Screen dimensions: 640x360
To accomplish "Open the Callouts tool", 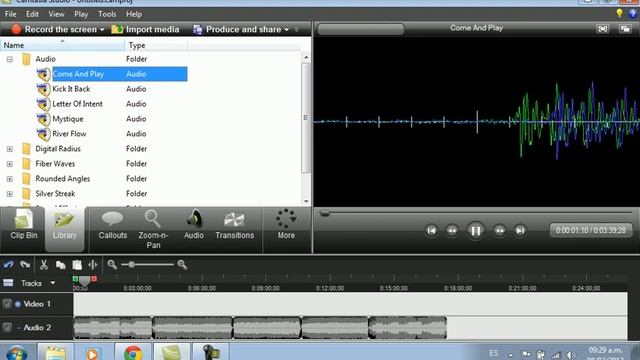I will click(x=113, y=225).
